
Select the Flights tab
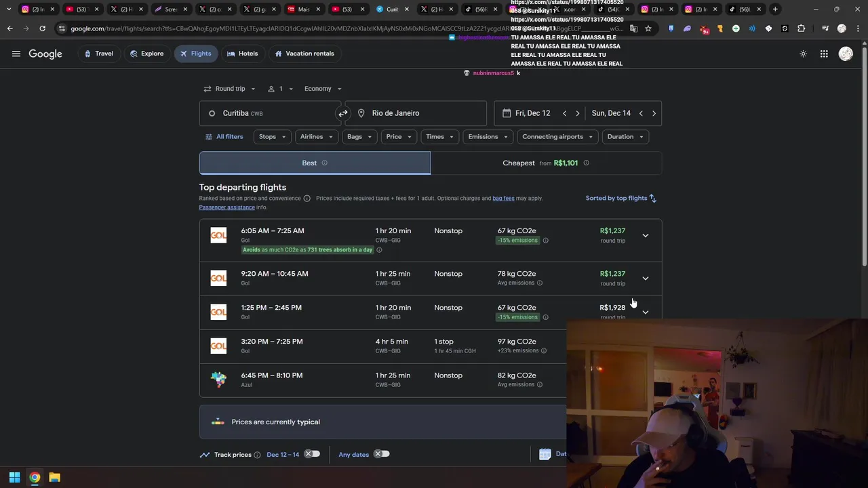195,54
